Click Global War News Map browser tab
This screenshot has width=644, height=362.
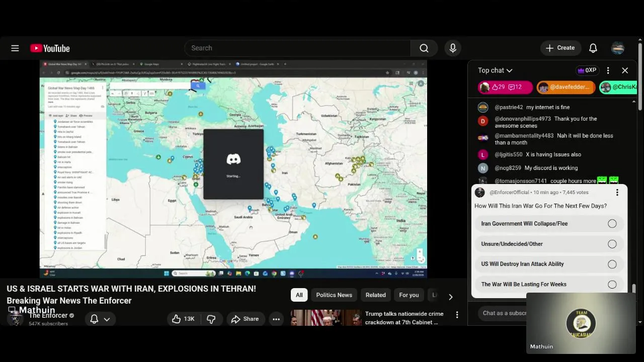point(64,64)
